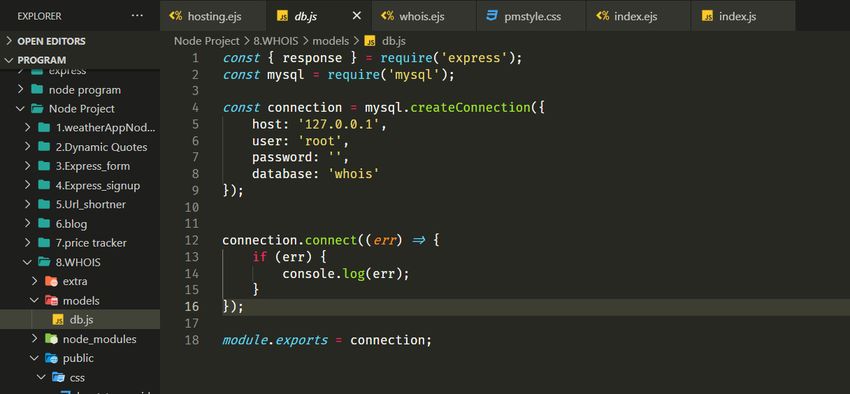Click line number 16 in the gutter
850x394 pixels.
tap(192, 307)
